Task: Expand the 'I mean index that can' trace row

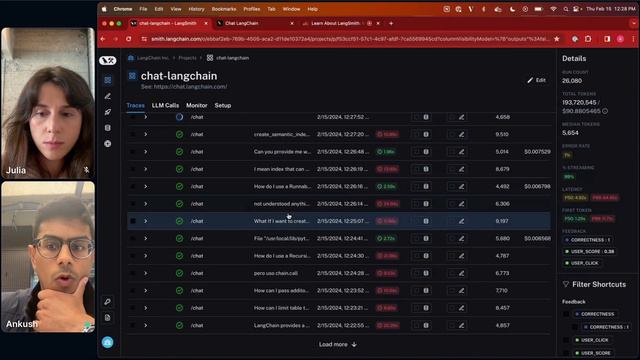Action: tap(146, 169)
